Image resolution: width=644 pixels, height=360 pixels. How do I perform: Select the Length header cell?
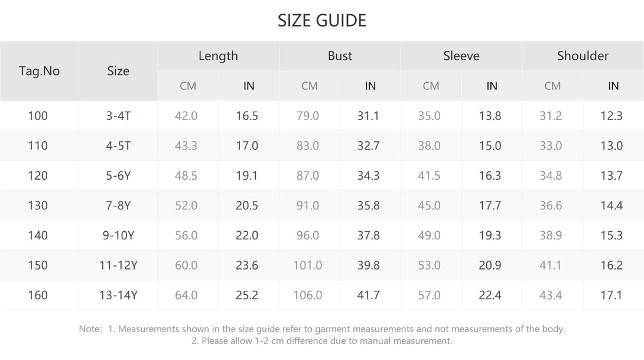pos(218,56)
